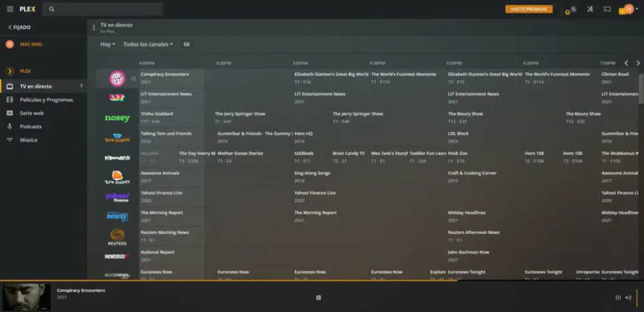Adjust the orange volume slider

pos(637,298)
